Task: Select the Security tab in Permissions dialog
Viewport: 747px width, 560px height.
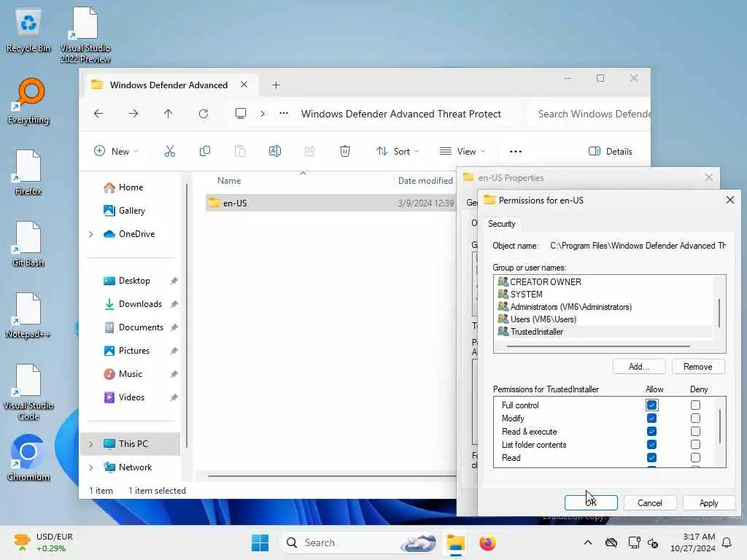Action: pyautogui.click(x=502, y=224)
